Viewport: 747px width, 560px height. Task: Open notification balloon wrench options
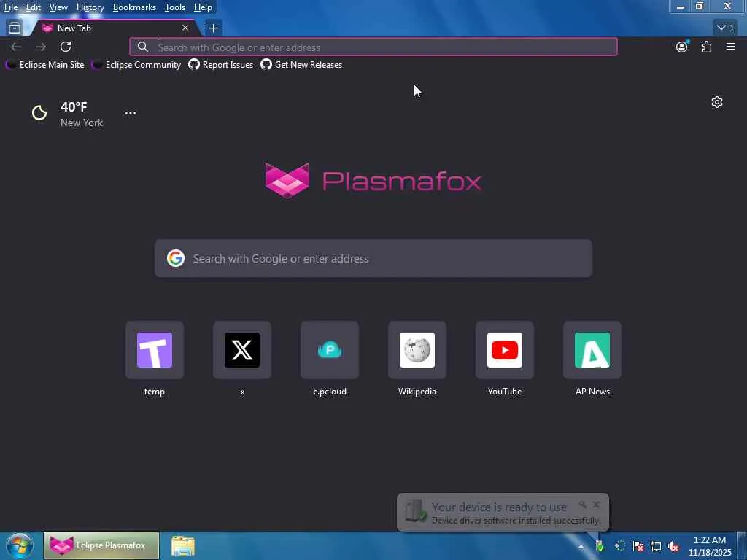point(583,505)
